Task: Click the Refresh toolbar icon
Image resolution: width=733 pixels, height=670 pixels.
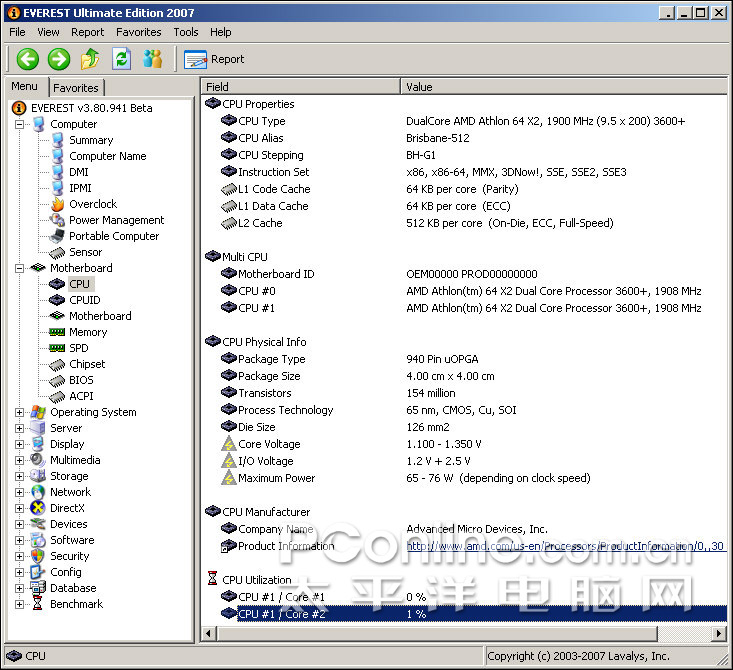Action: (121, 59)
